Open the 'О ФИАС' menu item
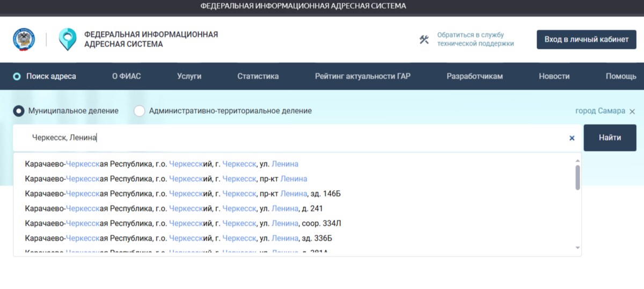This screenshot has height=289, width=644. point(127,76)
